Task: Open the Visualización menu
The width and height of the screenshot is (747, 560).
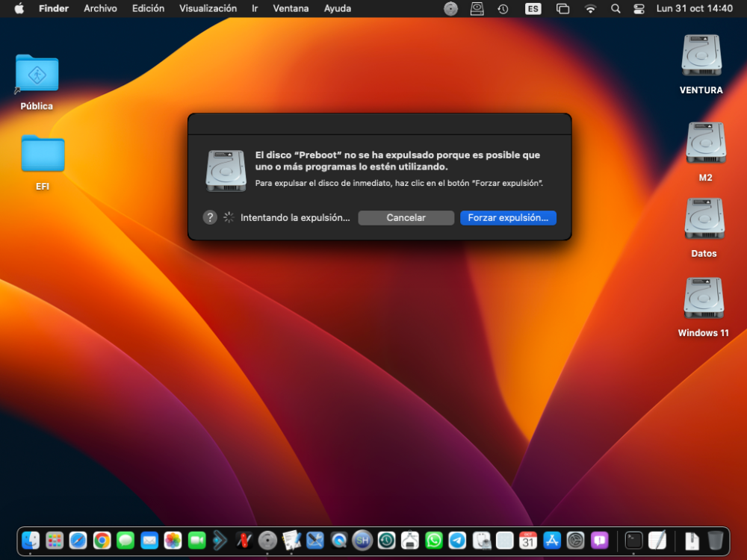Action: (x=208, y=8)
